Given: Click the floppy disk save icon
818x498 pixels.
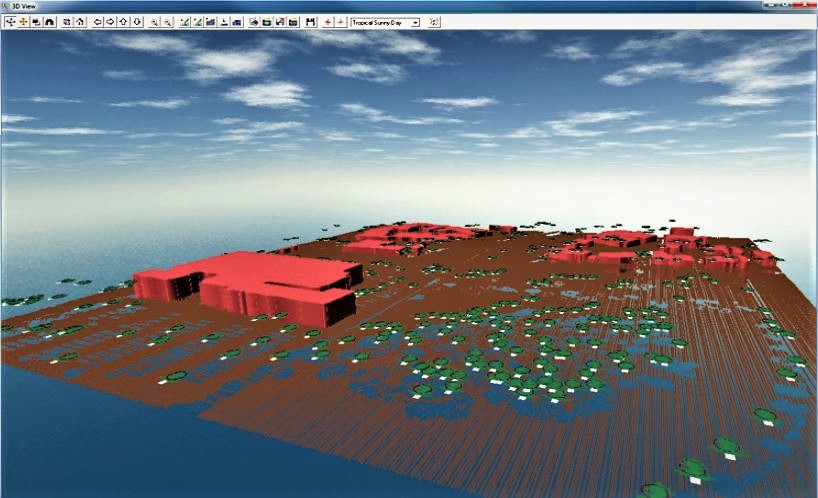Looking at the screenshot, I should coord(311,21).
